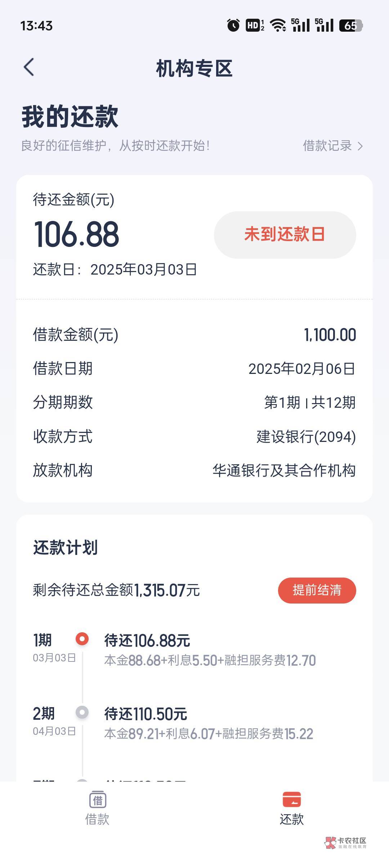The width and height of the screenshot is (389, 868).
Task: Tap the 收款方式 建设银行(2094) row
Action: point(194,437)
